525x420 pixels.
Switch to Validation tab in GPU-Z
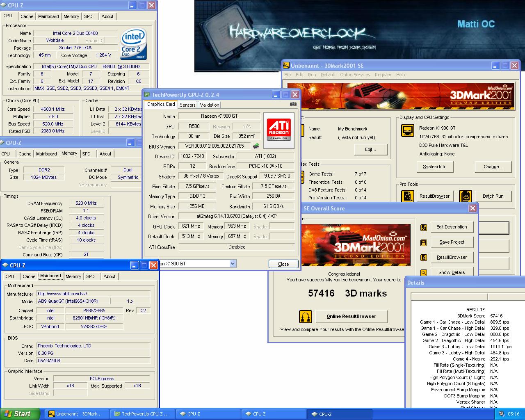point(210,105)
